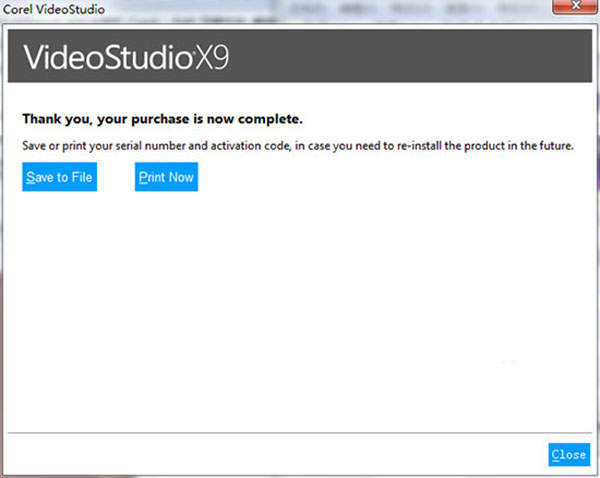Screen dimensions: 600x478
Task: Click the VideoStudio X9 logo
Action: tap(126, 57)
